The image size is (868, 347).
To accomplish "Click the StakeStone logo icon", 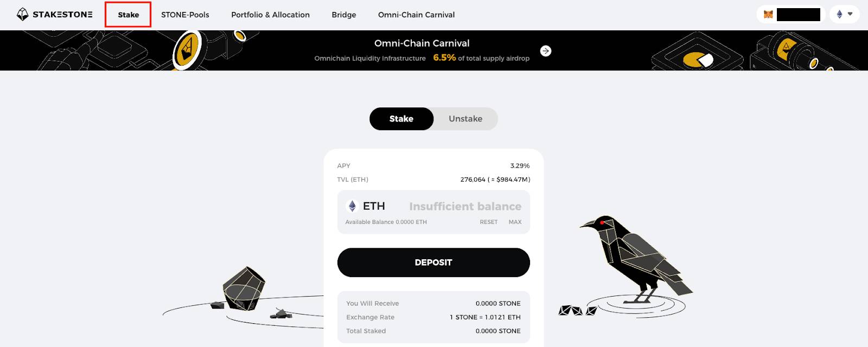I will (22, 15).
